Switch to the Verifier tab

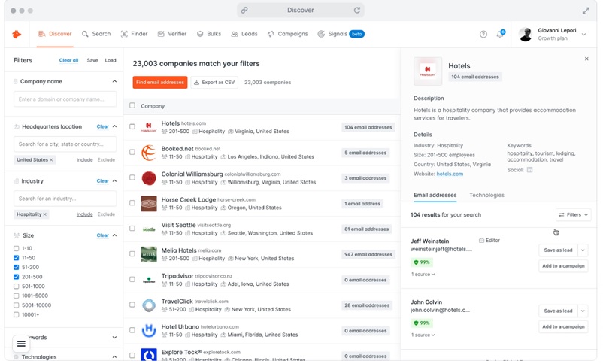pyautogui.click(x=172, y=34)
